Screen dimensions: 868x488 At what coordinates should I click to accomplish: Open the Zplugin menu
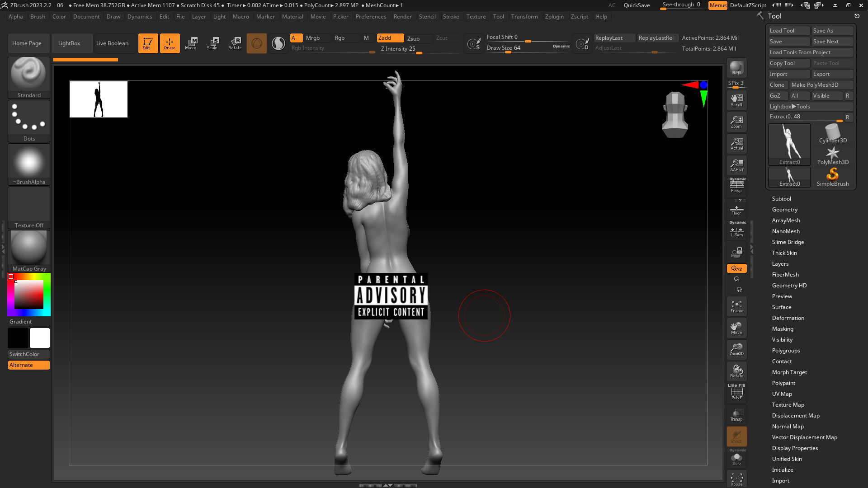554,17
